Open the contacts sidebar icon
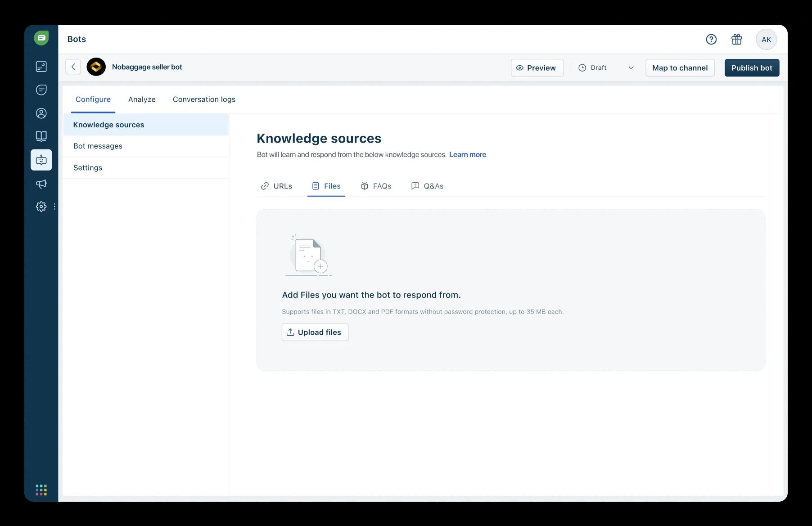 pos(41,113)
